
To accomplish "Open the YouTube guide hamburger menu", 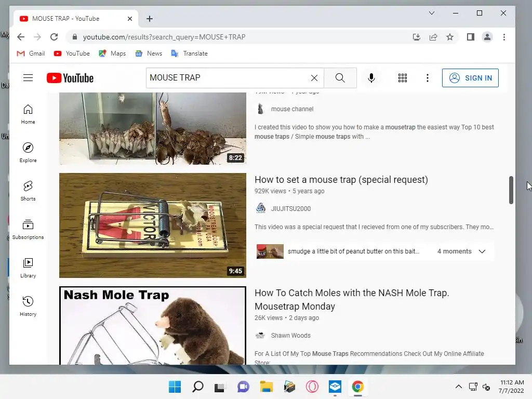I will coord(28,78).
